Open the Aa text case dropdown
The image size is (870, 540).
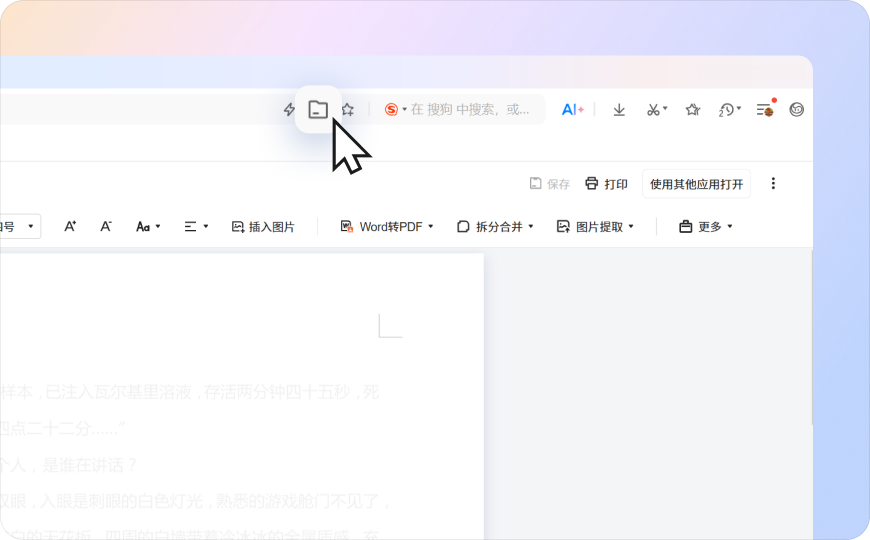[x=148, y=226]
